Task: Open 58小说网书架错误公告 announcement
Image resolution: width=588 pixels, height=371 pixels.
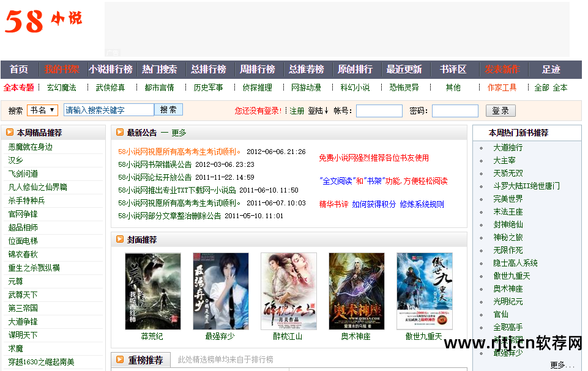Action: (155, 164)
